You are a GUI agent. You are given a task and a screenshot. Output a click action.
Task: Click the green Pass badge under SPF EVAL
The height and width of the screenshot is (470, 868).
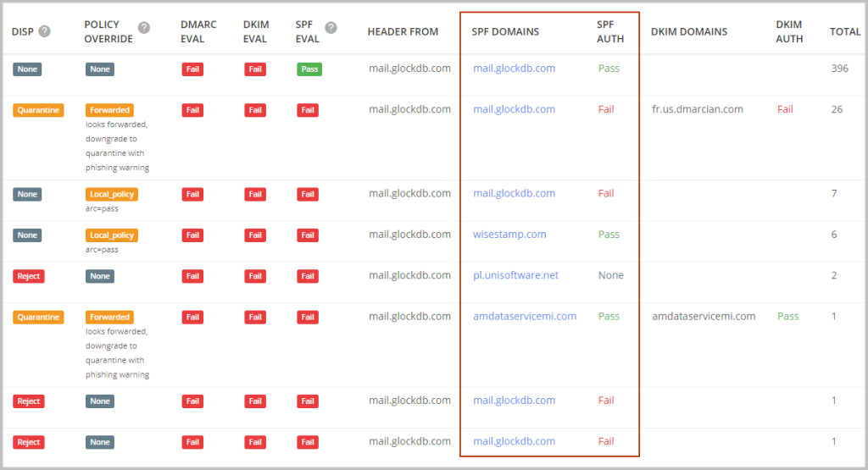click(309, 69)
